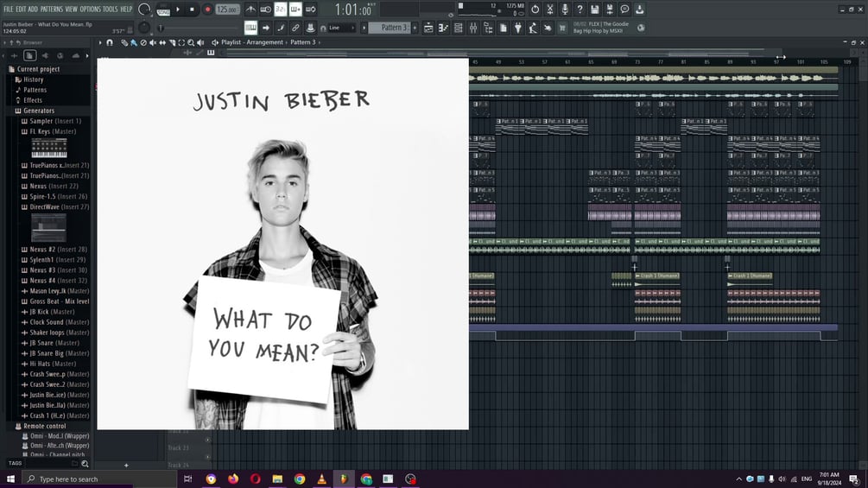Open the download manager icon
Image resolution: width=868 pixels, height=488 pixels.
pos(640,10)
